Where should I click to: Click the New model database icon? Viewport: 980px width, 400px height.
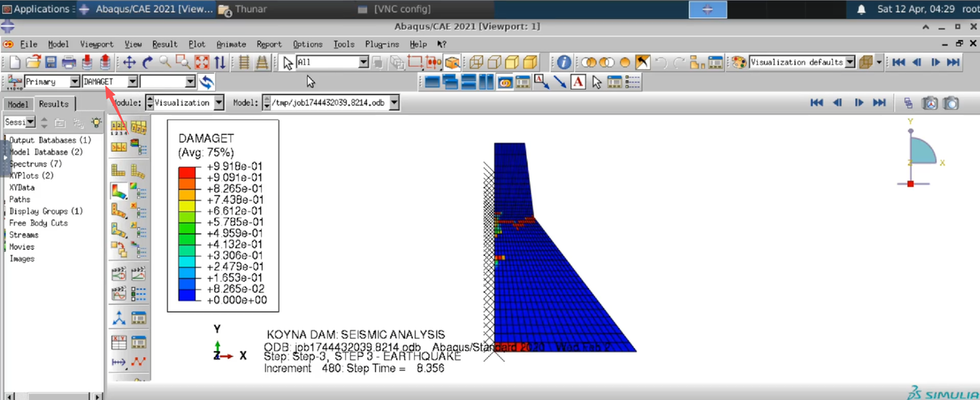pos(15,62)
